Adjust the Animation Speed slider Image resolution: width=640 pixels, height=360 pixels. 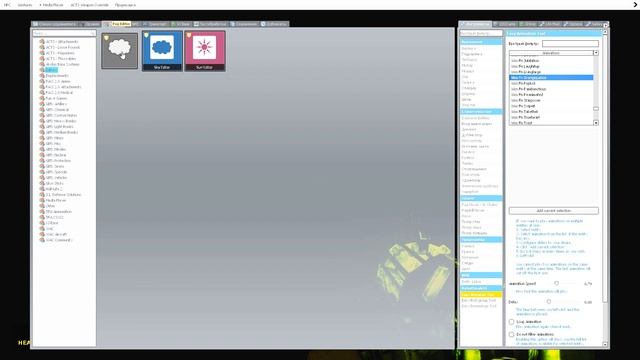(x=556, y=283)
